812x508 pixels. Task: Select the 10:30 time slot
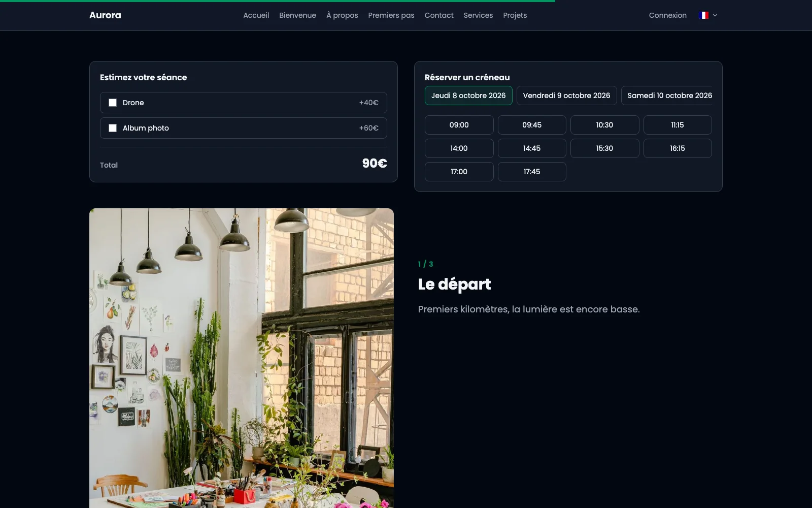click(x=604, y=125)
